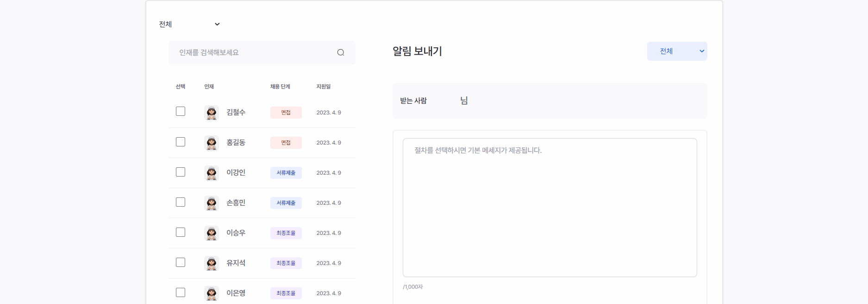Focus the 인재를 검색해보세요 search field

point(262,52)
